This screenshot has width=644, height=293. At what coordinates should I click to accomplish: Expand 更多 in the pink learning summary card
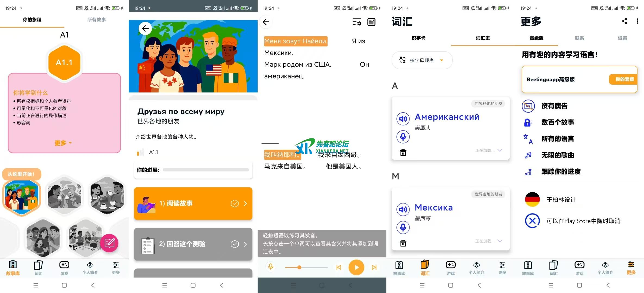(x=62, y=143)
